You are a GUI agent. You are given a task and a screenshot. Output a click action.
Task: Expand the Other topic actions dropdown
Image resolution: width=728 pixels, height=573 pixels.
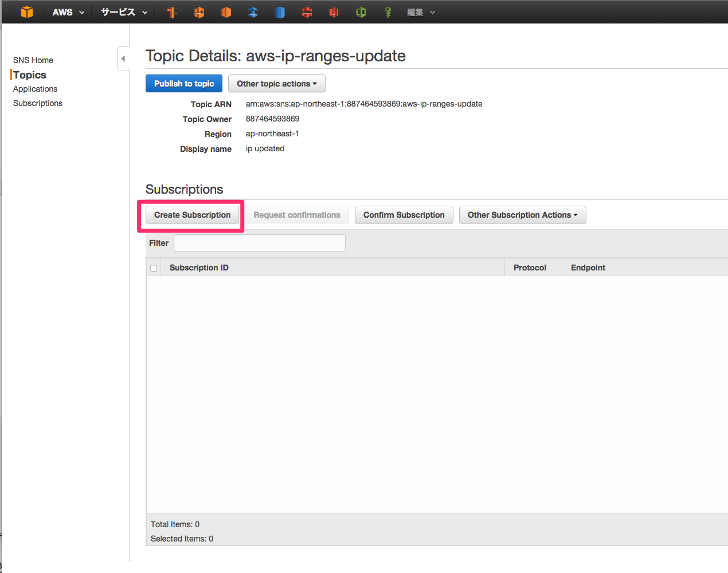pyautogui.click(x=276, y=84)
